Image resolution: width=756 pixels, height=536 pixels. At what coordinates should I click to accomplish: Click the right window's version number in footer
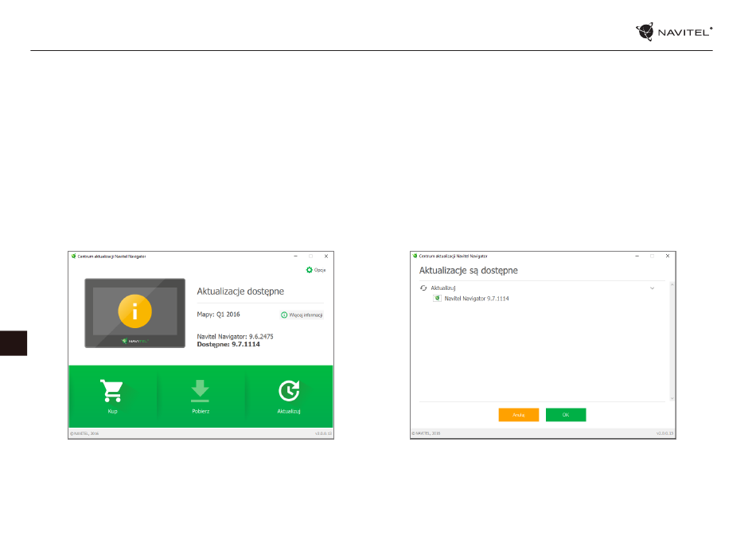click(664, 434)
